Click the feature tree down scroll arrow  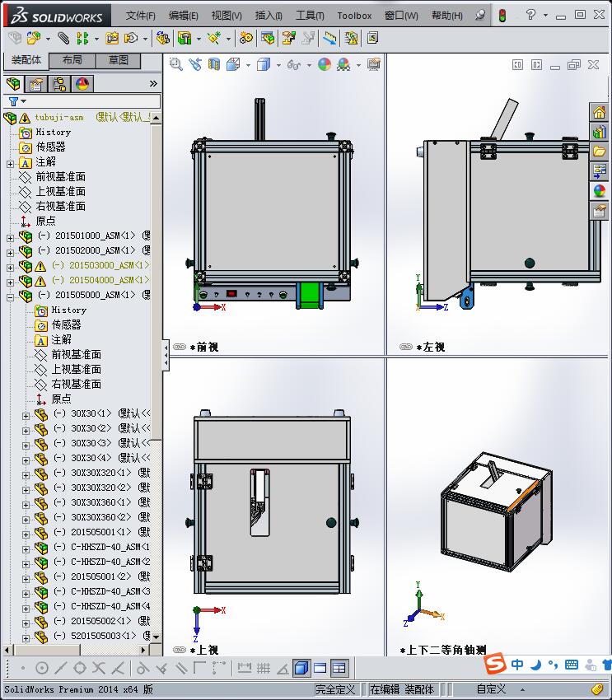[x=156, y=637]
